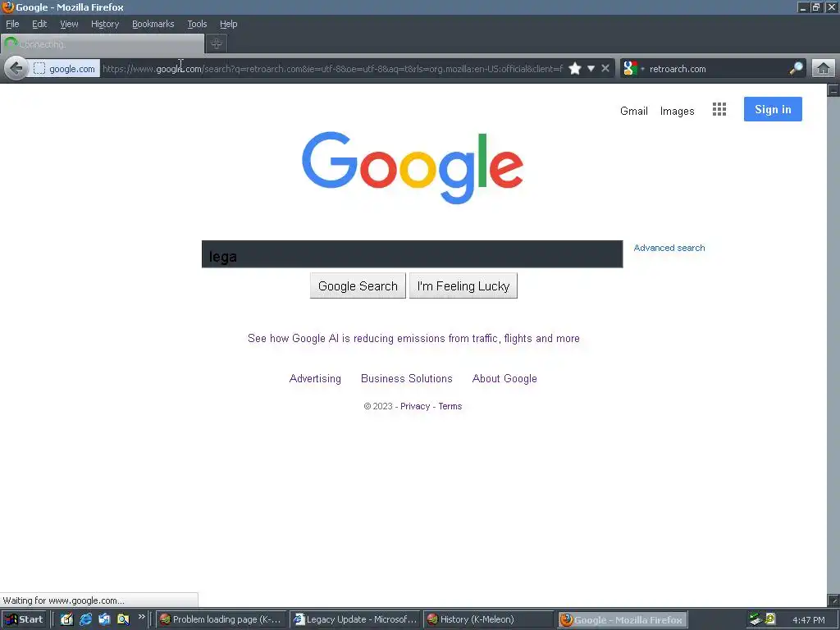The height and width of the screenshot is (630, 840).
Task: Open the Privacy link
Action: [415, 407]
